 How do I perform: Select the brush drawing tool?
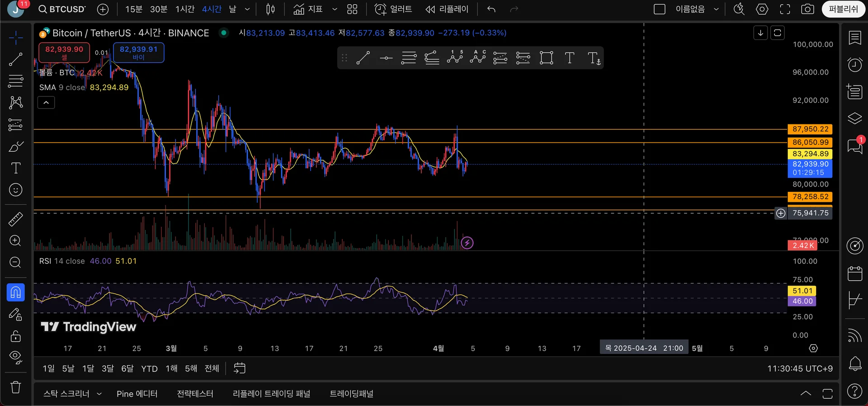point(16,146)
